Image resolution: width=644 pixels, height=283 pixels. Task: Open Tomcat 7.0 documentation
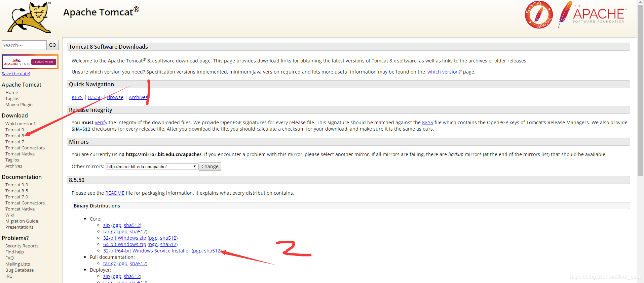pos(16,197)
